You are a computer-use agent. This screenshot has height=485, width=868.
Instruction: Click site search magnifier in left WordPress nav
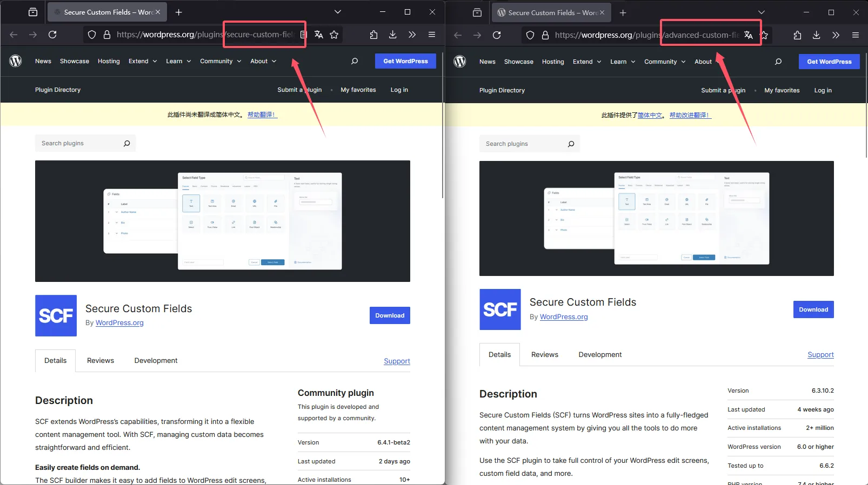click(355, 61)
